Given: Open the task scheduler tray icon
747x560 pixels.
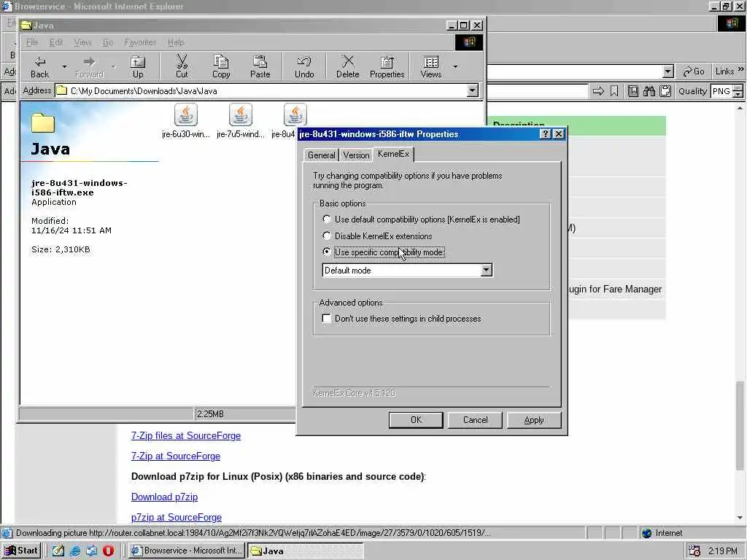Looking at the screenshot, I should [x=694, y=551].
